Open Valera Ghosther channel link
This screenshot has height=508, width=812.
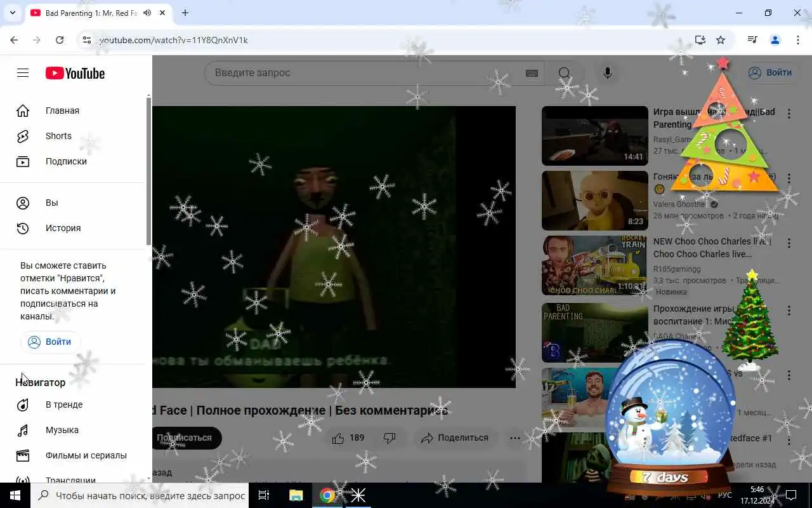(679, 204)
